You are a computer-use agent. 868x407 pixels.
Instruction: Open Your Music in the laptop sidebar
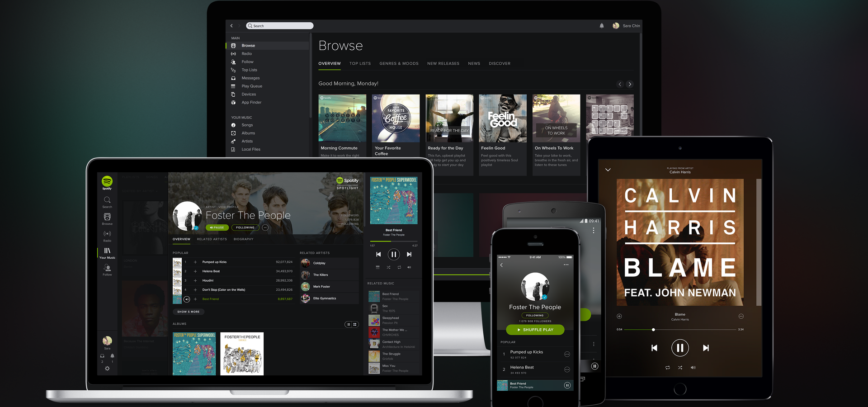pyautogui.click(x=107, y=253)
